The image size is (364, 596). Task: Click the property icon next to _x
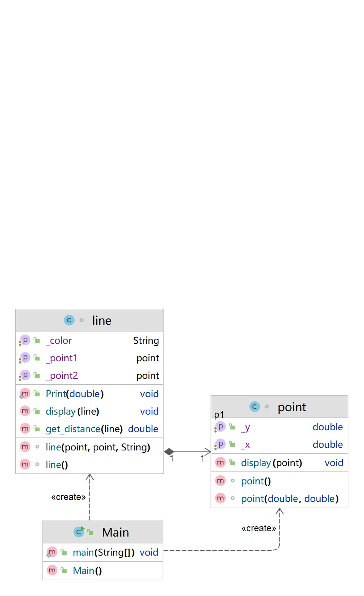220,444
